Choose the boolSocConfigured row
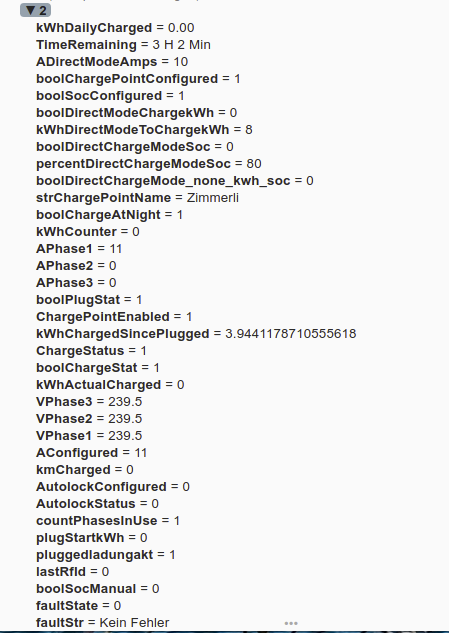Screen dimensions: 449x633 [x=110, y=96]
